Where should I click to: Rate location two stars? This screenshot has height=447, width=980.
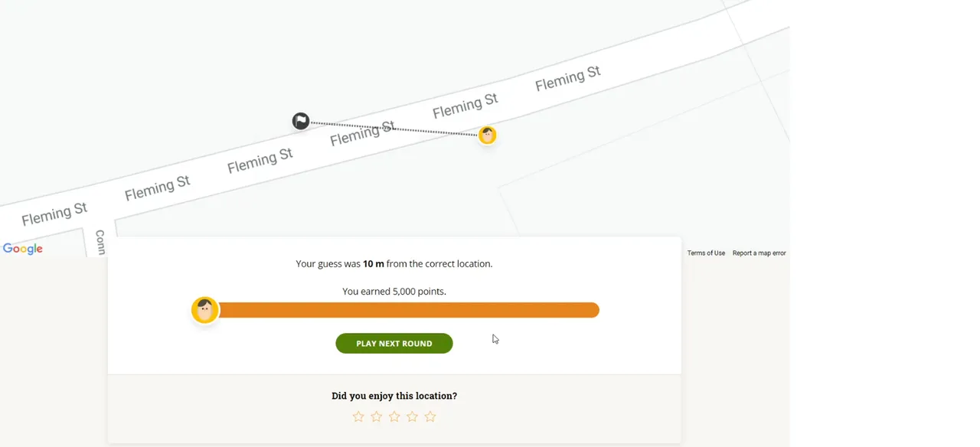point(376,416)
